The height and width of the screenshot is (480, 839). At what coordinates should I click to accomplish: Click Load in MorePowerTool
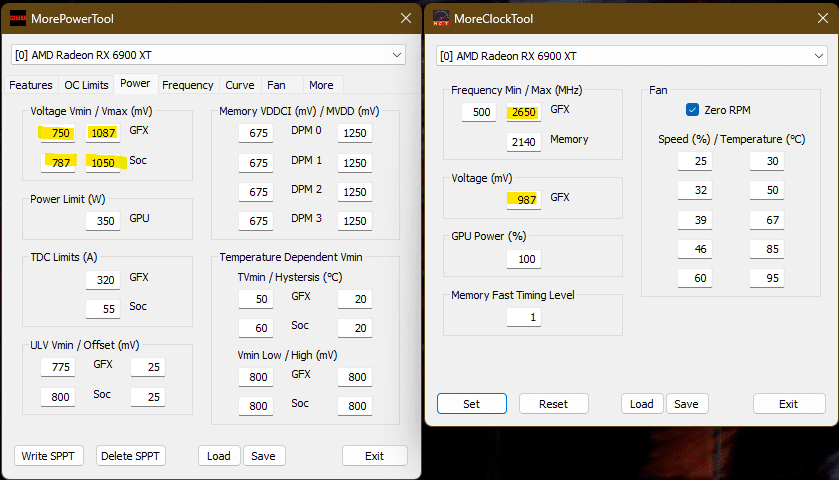[x=219, y=456]
